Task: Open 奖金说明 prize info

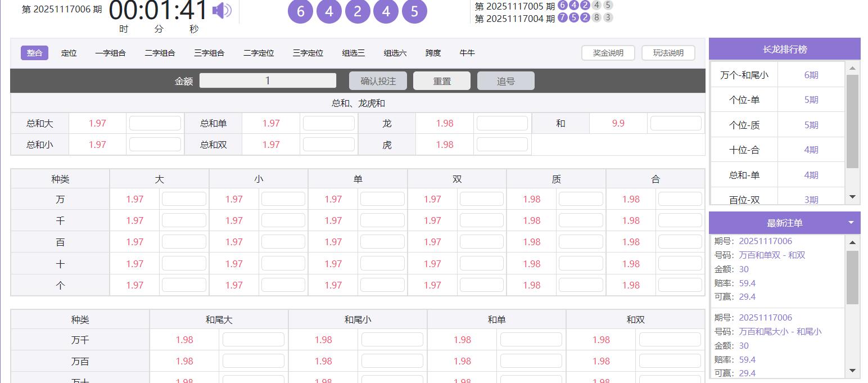Action: [608, 53]
